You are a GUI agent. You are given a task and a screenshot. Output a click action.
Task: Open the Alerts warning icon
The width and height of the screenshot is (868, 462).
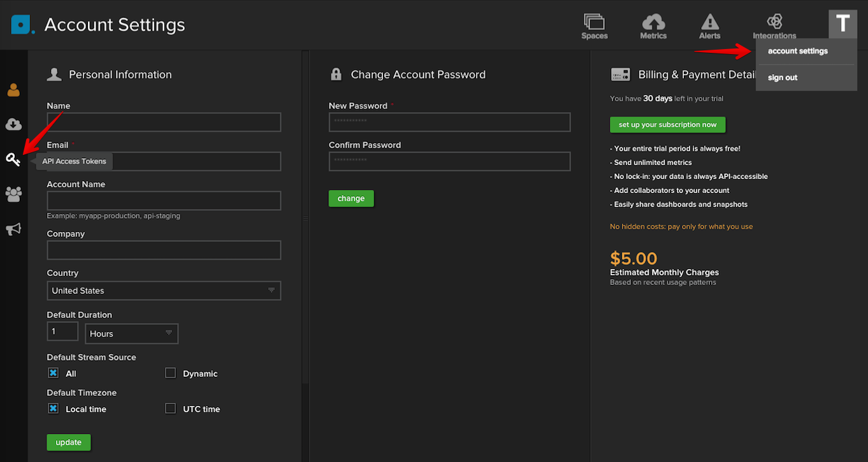click(709, 22)
